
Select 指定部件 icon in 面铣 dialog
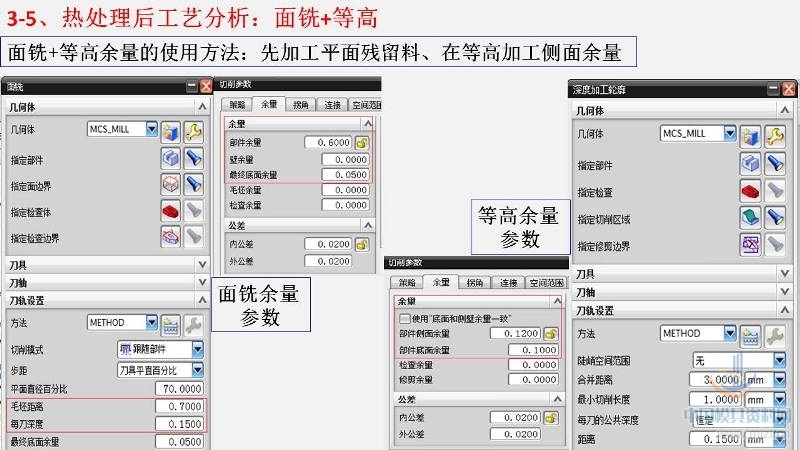tap(171, 159)
